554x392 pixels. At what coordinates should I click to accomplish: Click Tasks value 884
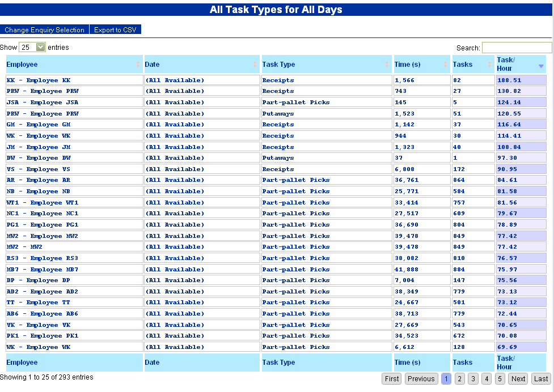[x=473, y=269]
